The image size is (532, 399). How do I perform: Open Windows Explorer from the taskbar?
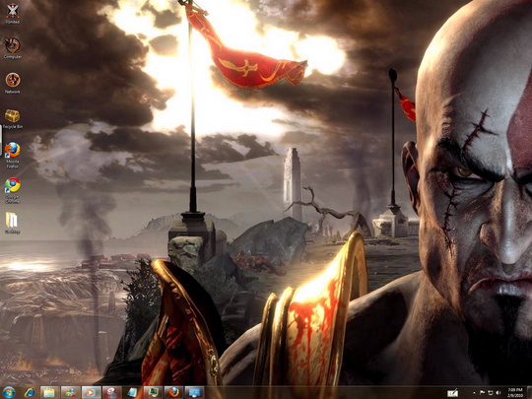click(x=49, y=392)
